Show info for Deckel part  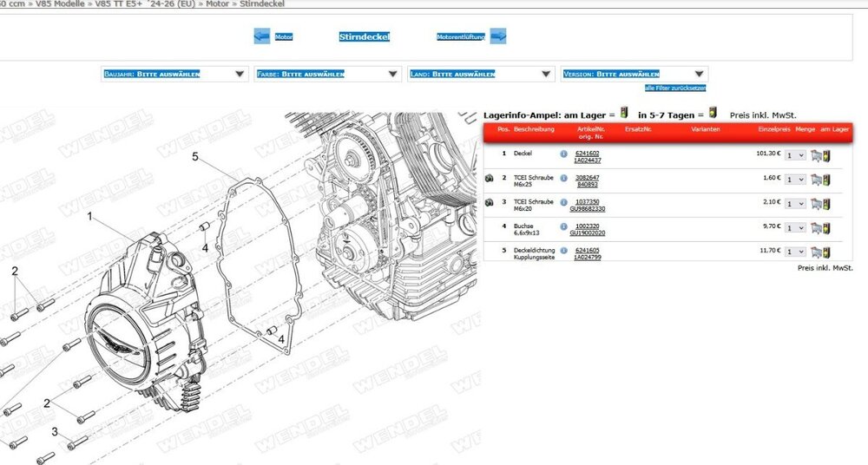click(x=563, y=154)
